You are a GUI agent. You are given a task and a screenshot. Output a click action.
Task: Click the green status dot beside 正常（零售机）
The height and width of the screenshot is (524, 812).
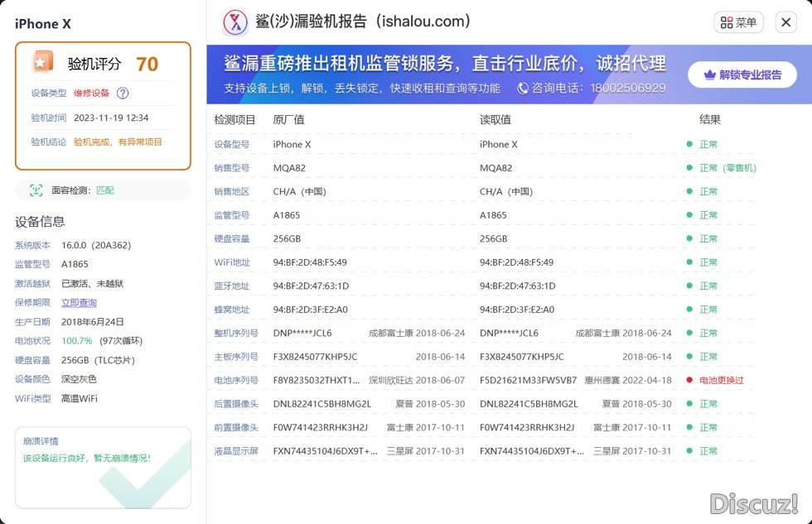coord(689,167)
